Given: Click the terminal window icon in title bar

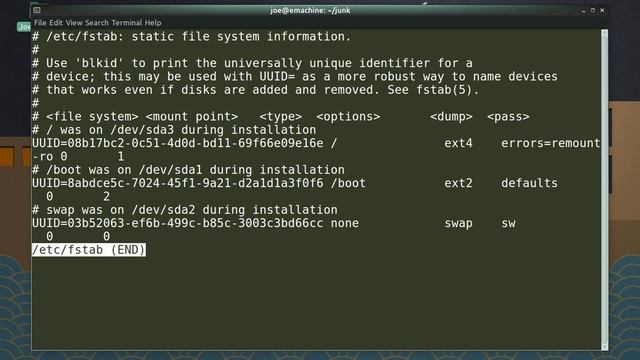Looking at the screenshot, I should 37,10.
